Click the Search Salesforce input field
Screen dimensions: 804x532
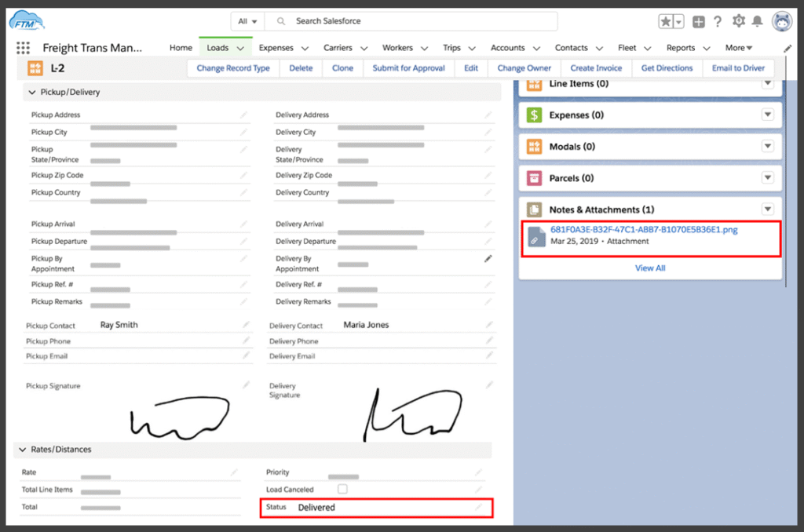click(416, 21)
